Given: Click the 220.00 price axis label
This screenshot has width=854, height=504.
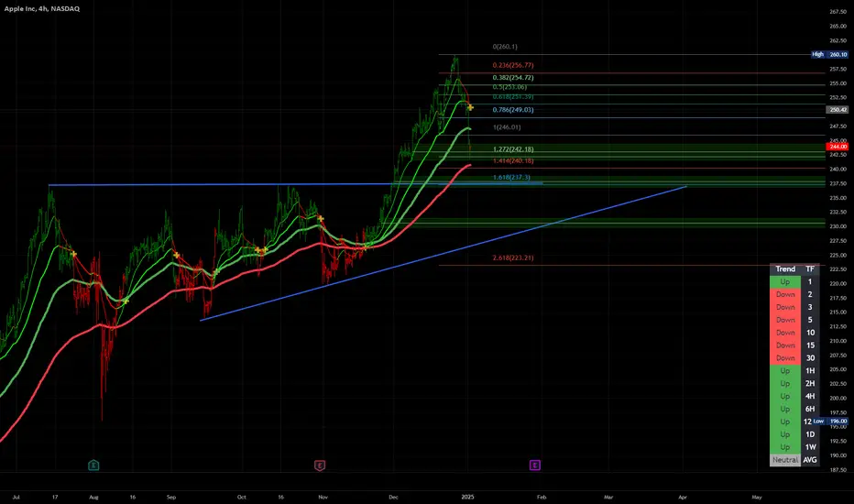Looking at the screenshot, I should (x=838, y=283).
